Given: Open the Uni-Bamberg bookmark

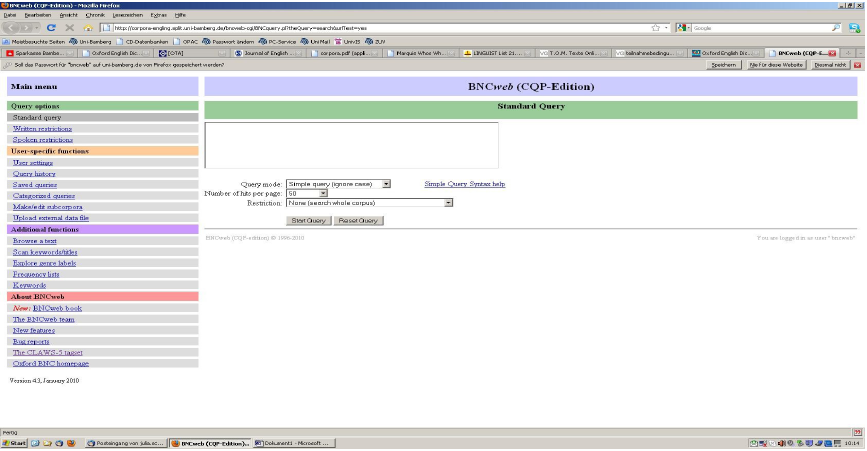Looking at the screenshot, I should pos(90,41).
